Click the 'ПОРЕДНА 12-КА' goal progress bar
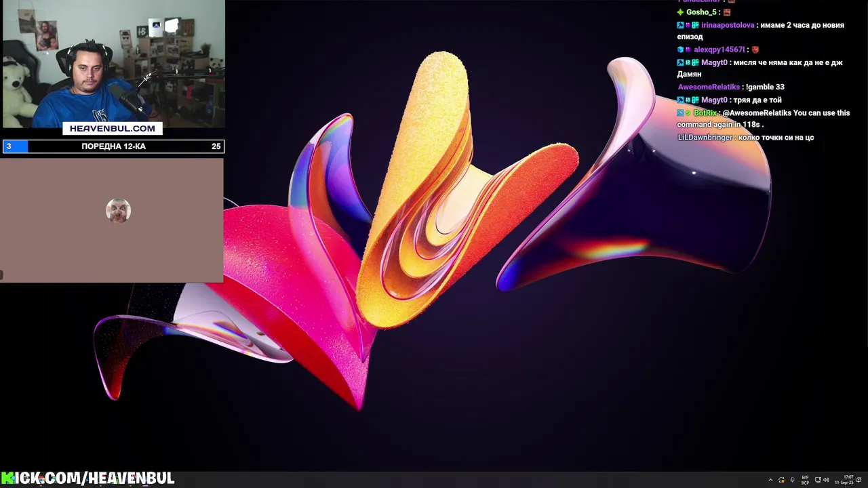Viewport: 868px width, 488px height. click(x=113, y=146)
